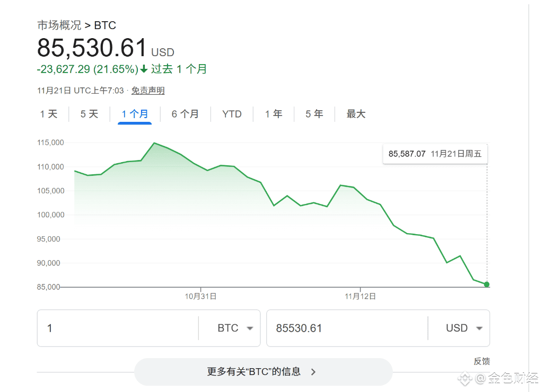
Task: Switch chart to 6 个月 range
Action: 185,114
